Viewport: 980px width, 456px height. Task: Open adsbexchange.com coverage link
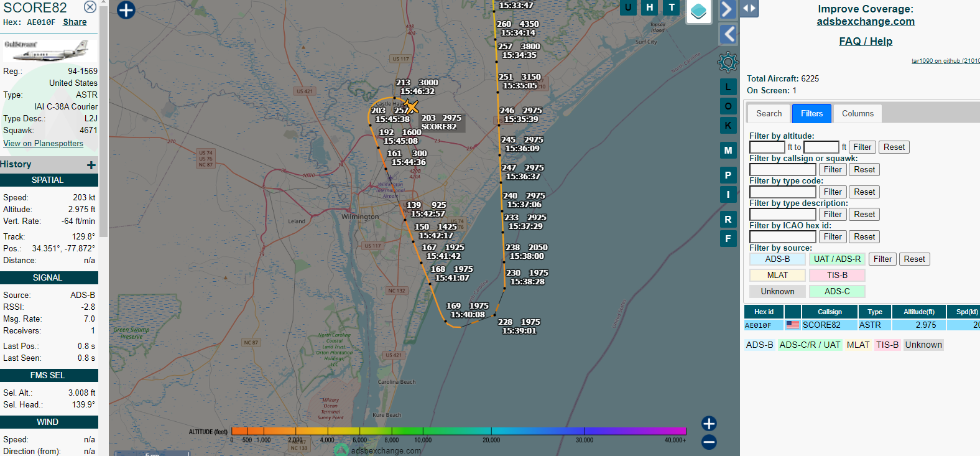[x=866, y=21]
